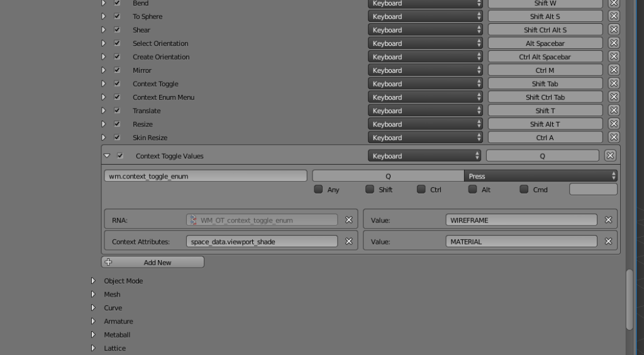Change the Ctrl Alt Spacebar shortcut button
This screenshot has width=644, height=355.
pos(545,57)
